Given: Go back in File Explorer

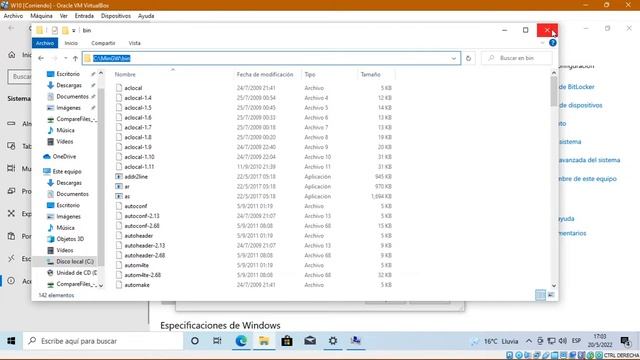Looking at the screenshot, I should 41,58.
